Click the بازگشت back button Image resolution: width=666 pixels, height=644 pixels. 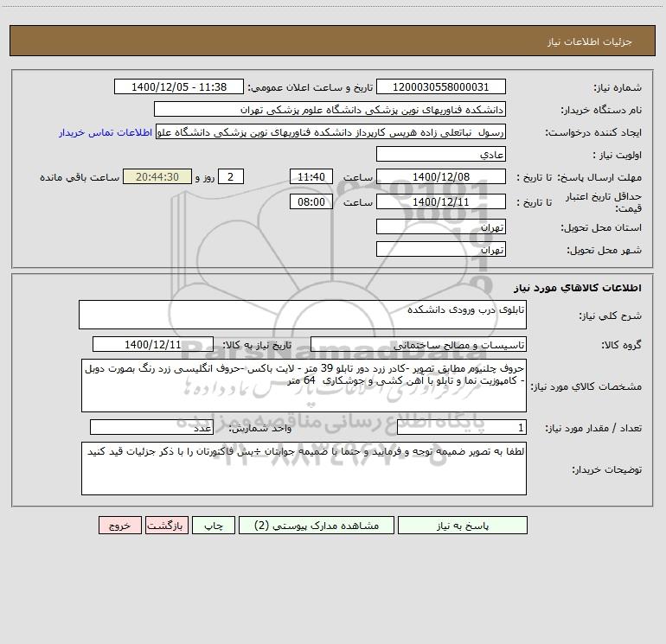click(x=166, y=525)
